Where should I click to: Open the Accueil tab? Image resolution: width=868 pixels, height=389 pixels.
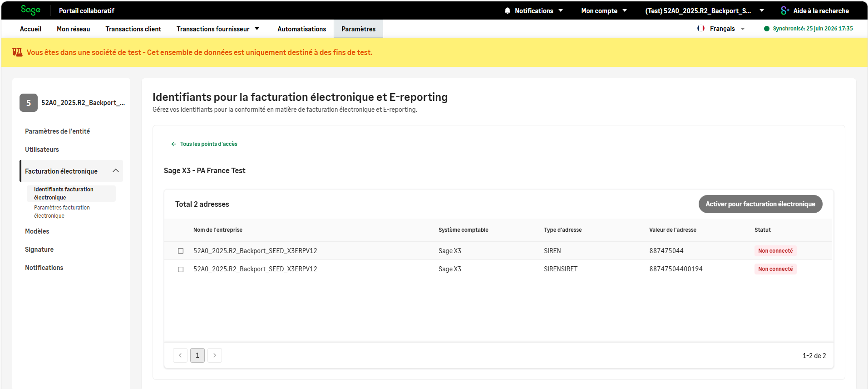tap(30, 29)
